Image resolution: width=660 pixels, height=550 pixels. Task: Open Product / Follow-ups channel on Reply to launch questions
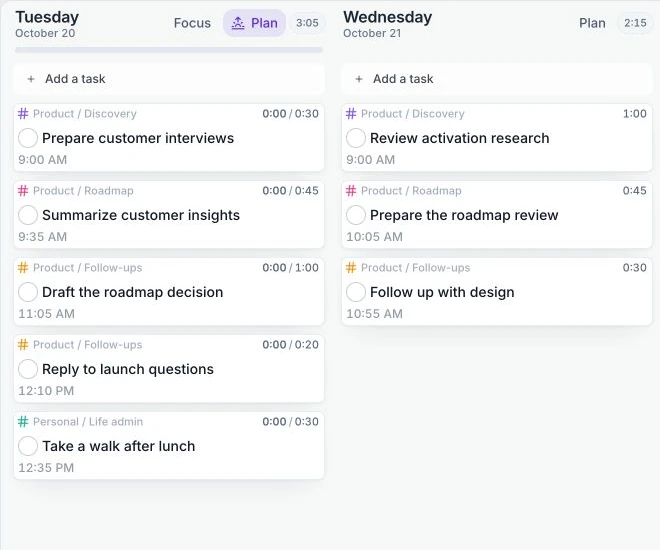point(88,345)
